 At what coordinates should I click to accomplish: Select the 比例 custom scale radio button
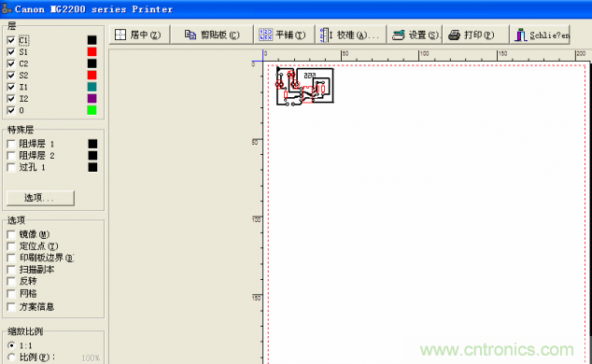(11, 357)
